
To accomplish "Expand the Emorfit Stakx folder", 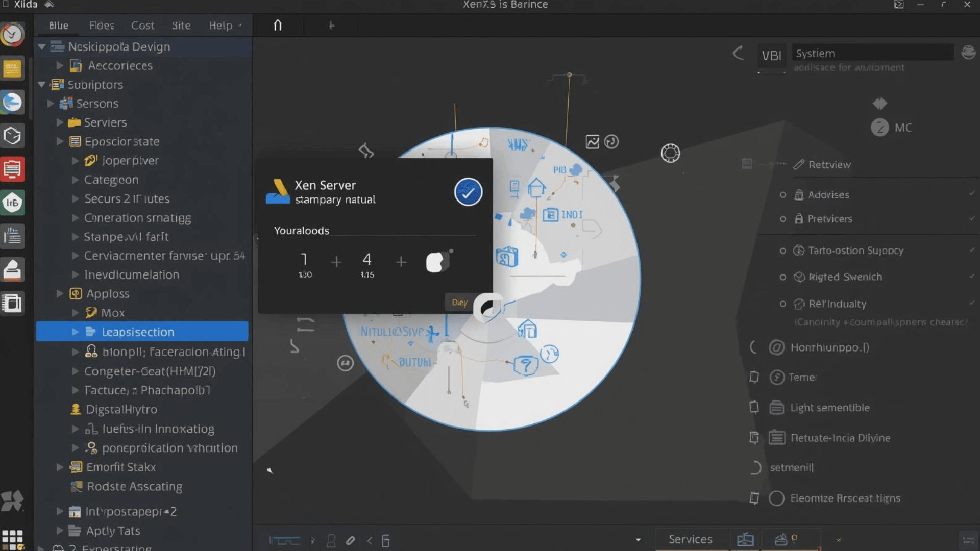I will pos(60,467).
